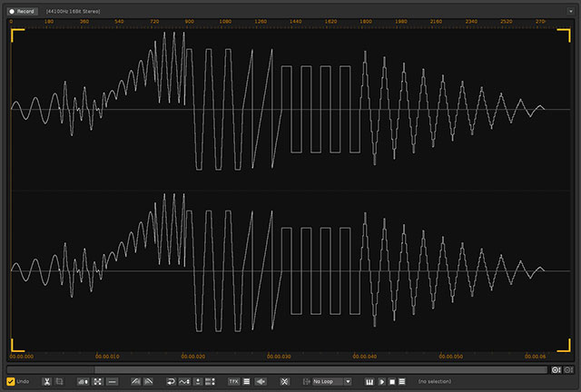Click the 1800 mark on sample ruler
The height and width of the screenshot is (392, 581).
pos(366,22)
